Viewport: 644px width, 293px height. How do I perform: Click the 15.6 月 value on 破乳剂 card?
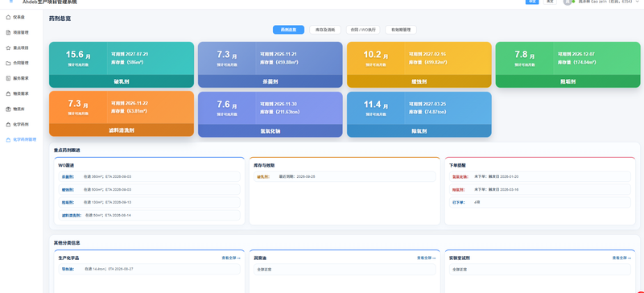78,55
